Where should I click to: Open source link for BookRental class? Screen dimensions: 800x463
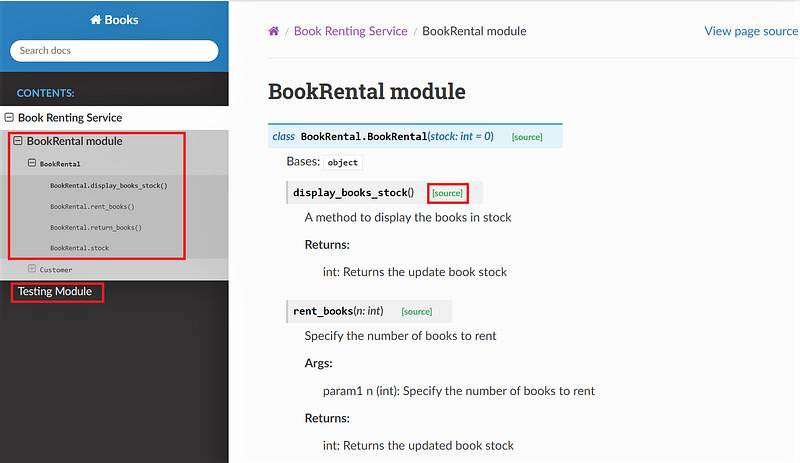pos(527,137)
